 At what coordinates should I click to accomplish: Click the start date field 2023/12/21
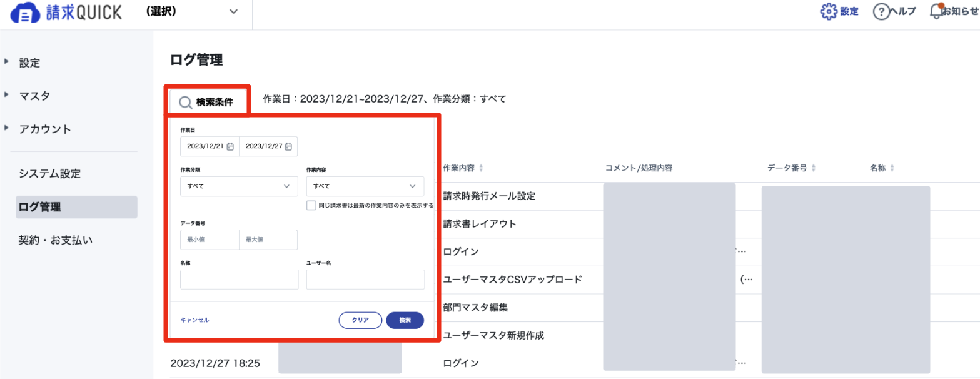210,146
